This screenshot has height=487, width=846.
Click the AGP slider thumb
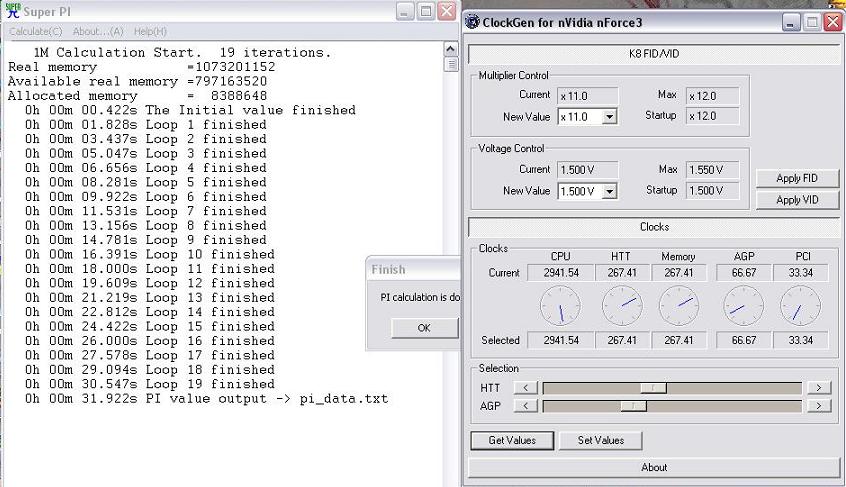(x=633, y=406)
